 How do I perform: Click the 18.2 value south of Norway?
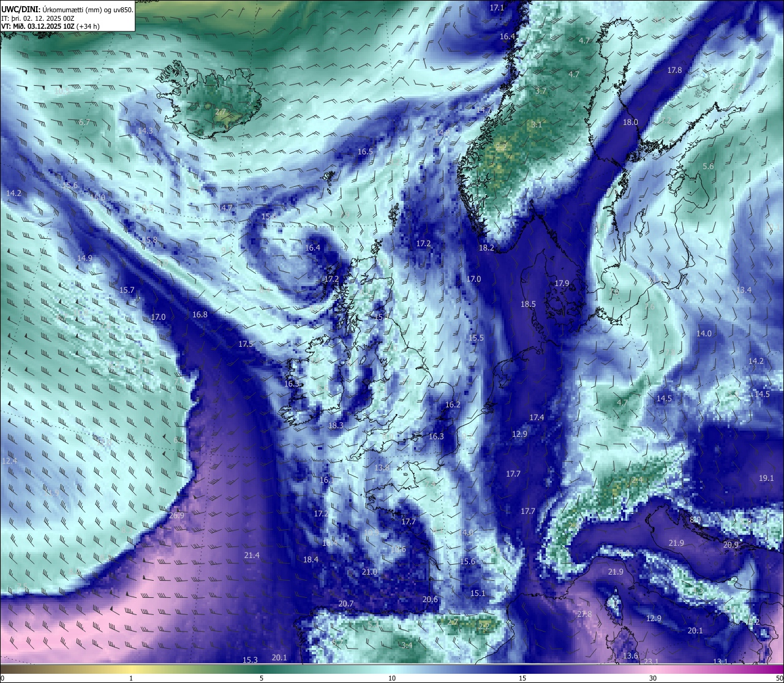pos(486,248)
